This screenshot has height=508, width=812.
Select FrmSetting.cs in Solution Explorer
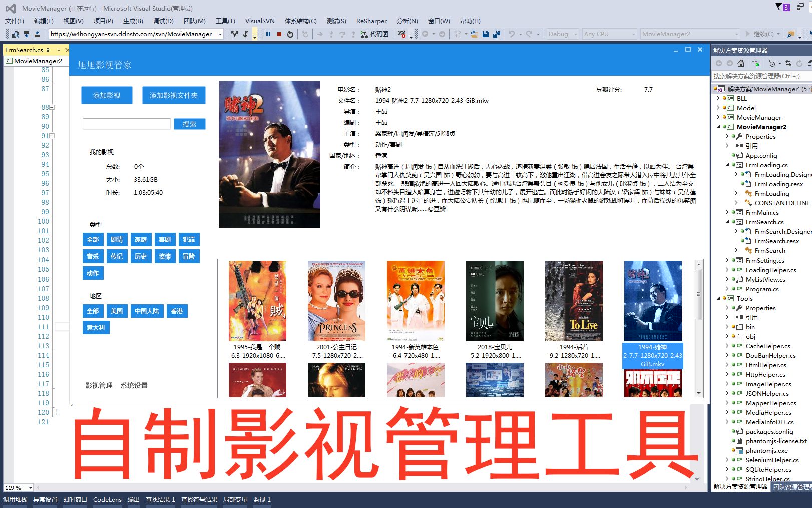pyautogui.click(x=765, y=261)
